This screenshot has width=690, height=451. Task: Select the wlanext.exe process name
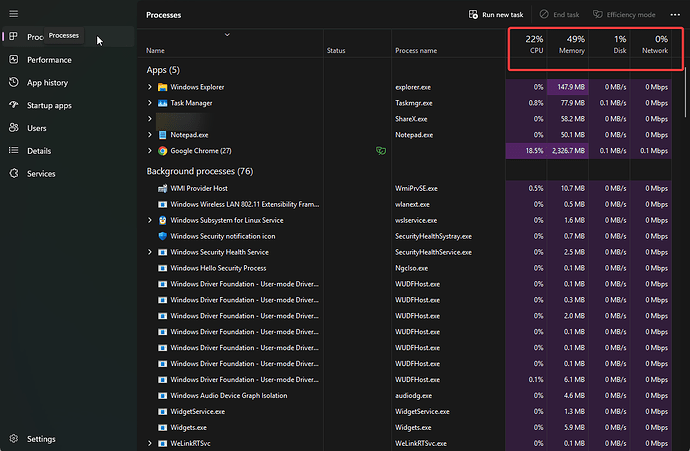pos(412,204)
